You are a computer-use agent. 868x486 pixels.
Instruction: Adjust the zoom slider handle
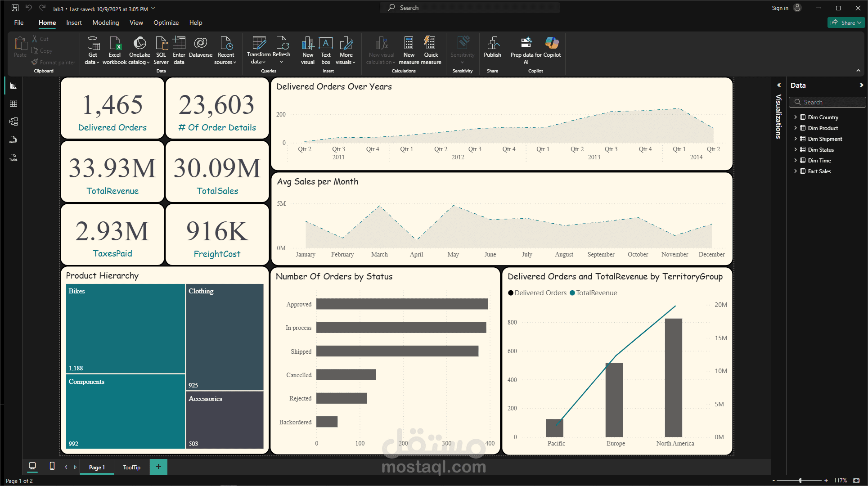pyautogui.click(x=800, y=481)
